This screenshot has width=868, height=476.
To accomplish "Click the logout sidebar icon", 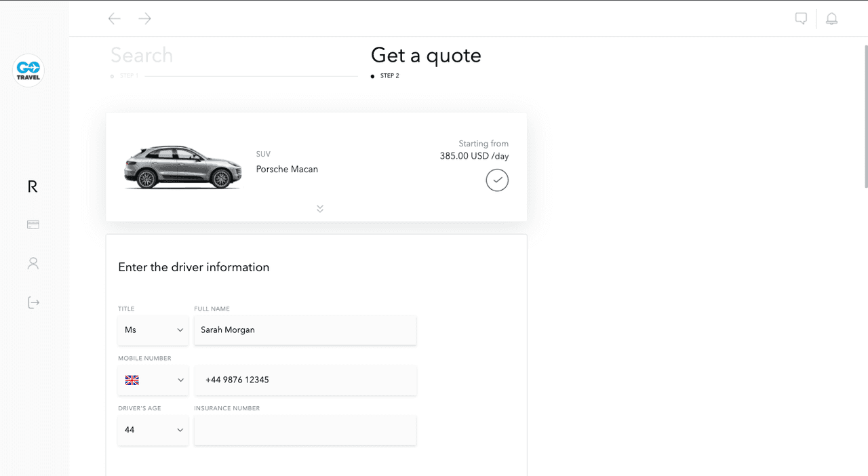I will coord(33,302).
